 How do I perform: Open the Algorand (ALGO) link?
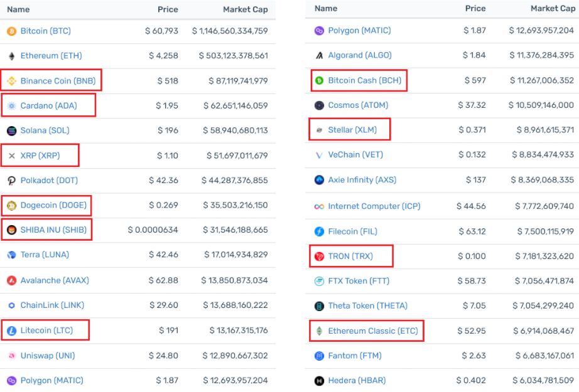point(360,55)
